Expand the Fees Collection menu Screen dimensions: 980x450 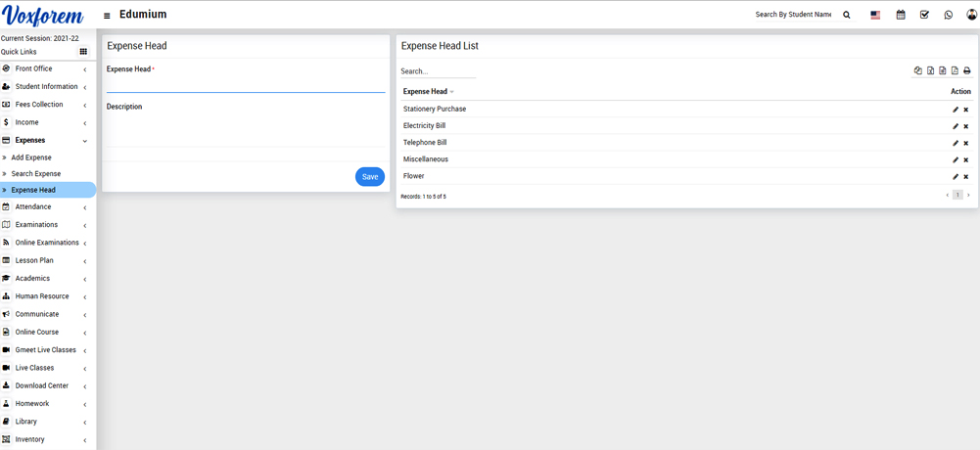39,105
